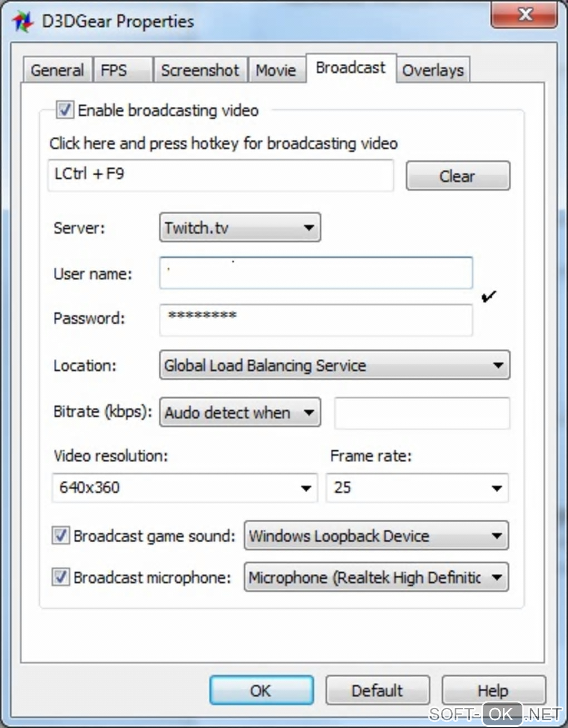This screenshot has width=568, height=728.
Task: Open the Server dropdown showing Twitch.tv
Action: click(240, 228)
